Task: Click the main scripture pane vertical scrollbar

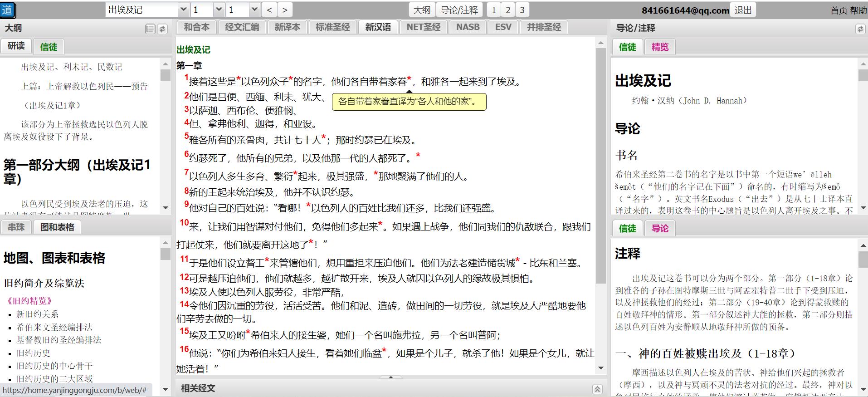Action: [600, 204]
